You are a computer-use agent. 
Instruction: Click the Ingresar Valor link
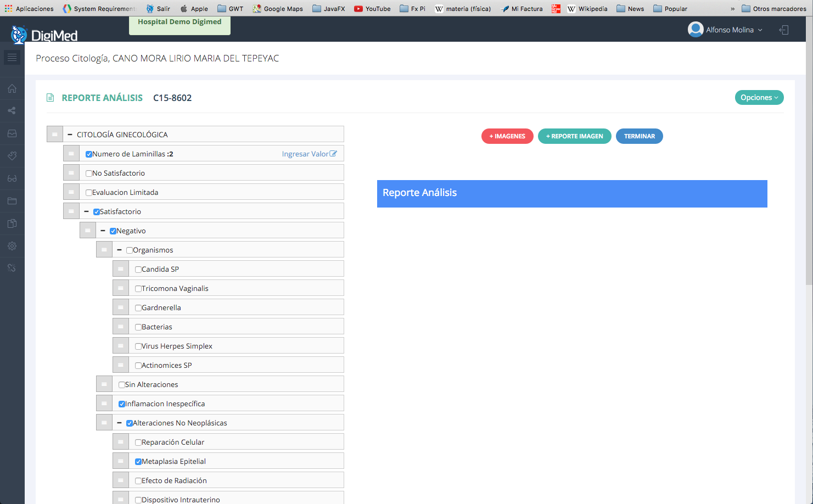309,154
